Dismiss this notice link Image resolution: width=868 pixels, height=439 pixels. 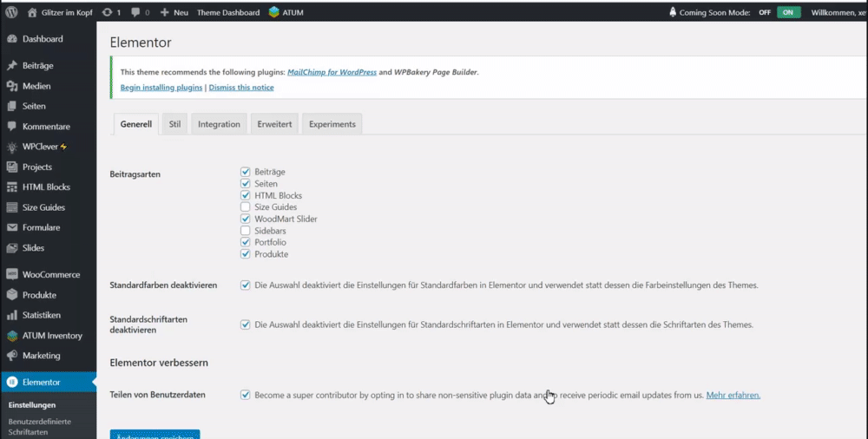pyautogui.click(x=241, y=88)
